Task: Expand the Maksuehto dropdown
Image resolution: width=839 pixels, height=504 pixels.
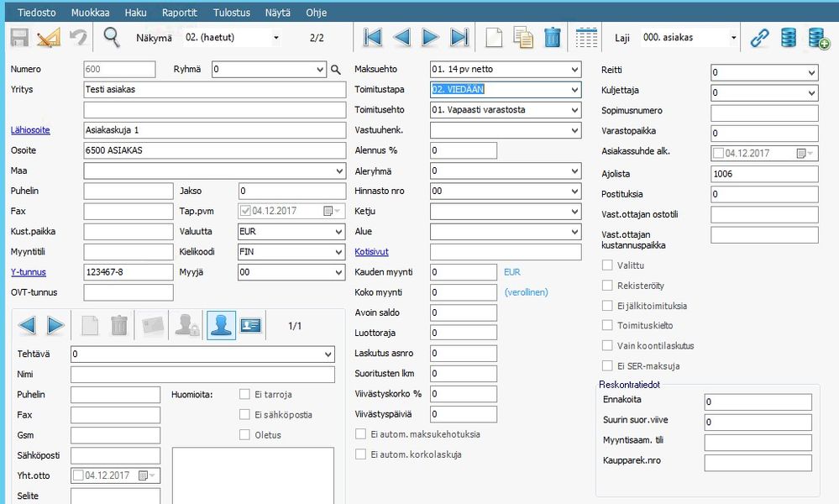Action: 574,70
